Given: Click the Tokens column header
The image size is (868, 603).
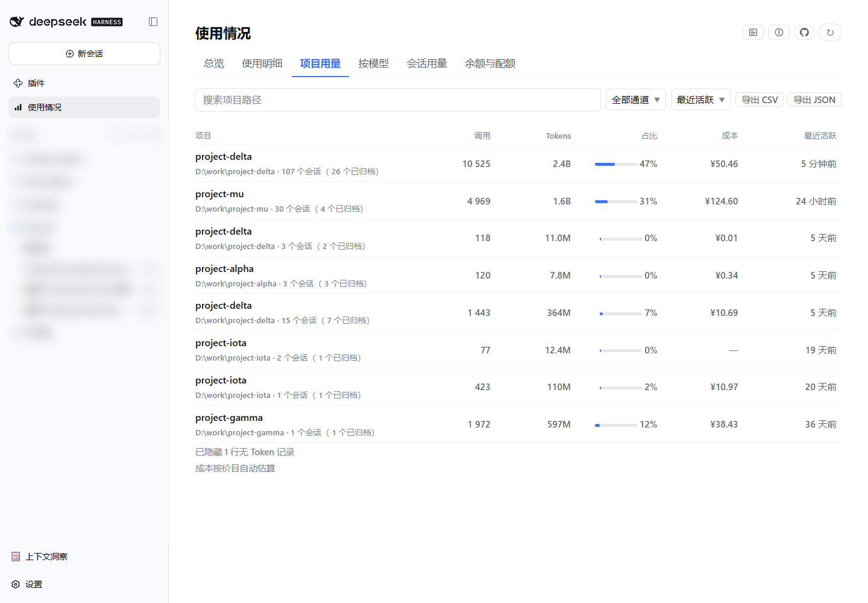Looking at the screenshot, I should [x=558, y=136].
